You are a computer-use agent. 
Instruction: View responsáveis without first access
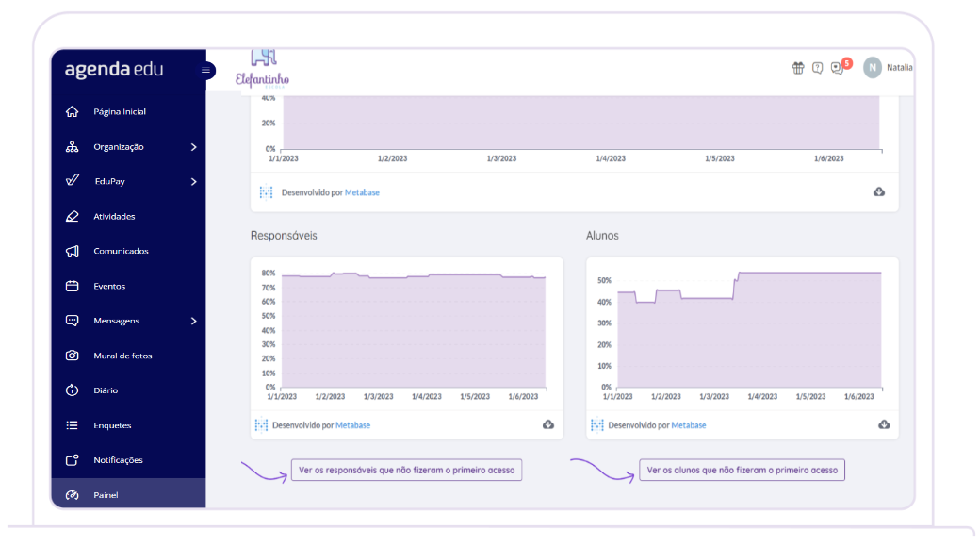coord(406,470)
